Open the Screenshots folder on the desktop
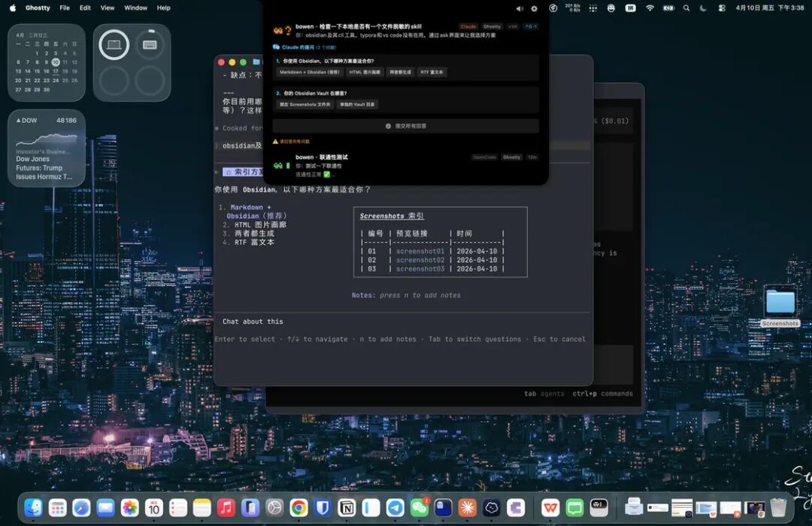This screenshot has height=526, width=812. pos(780,306)
